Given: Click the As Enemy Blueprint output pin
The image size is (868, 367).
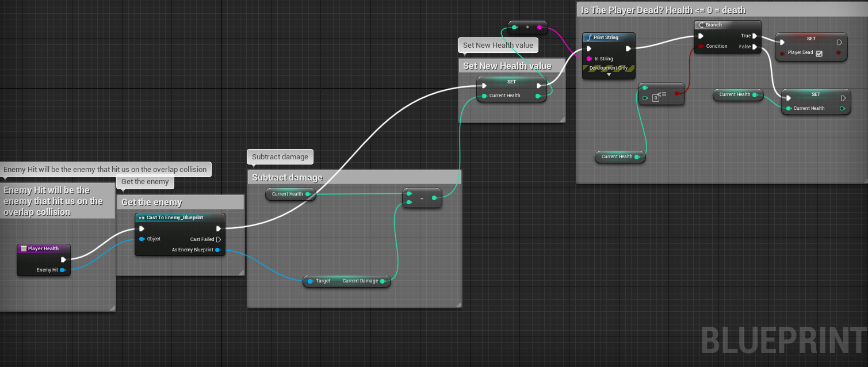Looking at the screenshot, I should [218, 250].
